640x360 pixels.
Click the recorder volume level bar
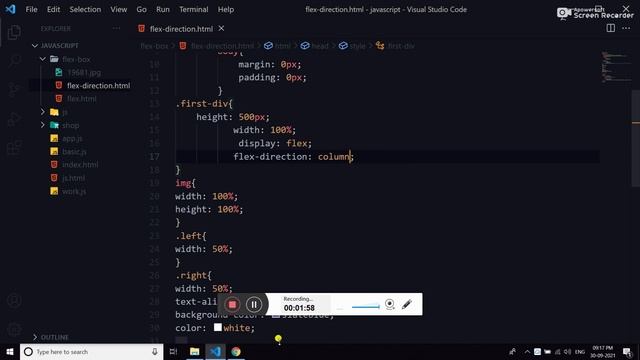pos(365,306)
